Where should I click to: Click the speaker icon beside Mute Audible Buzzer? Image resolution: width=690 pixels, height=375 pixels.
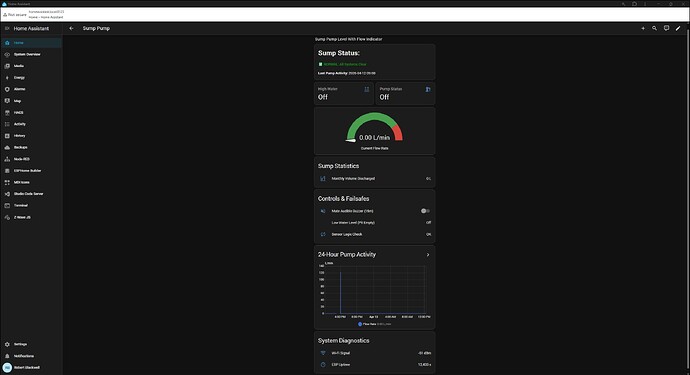(x=323, y=211)
